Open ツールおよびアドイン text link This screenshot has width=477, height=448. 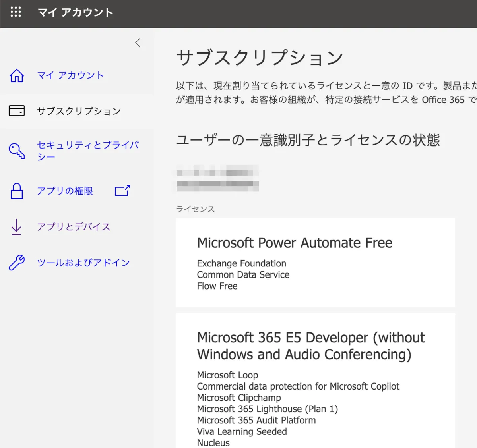pyautogui.click(x=83, y=263)
